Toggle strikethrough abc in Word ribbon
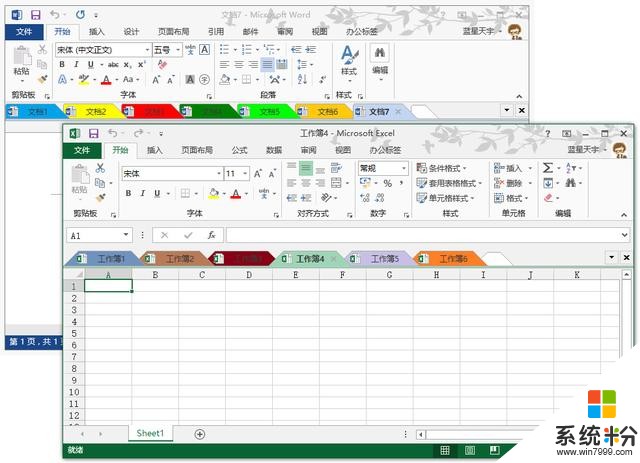The image size is (640, 463). point(113,64)
